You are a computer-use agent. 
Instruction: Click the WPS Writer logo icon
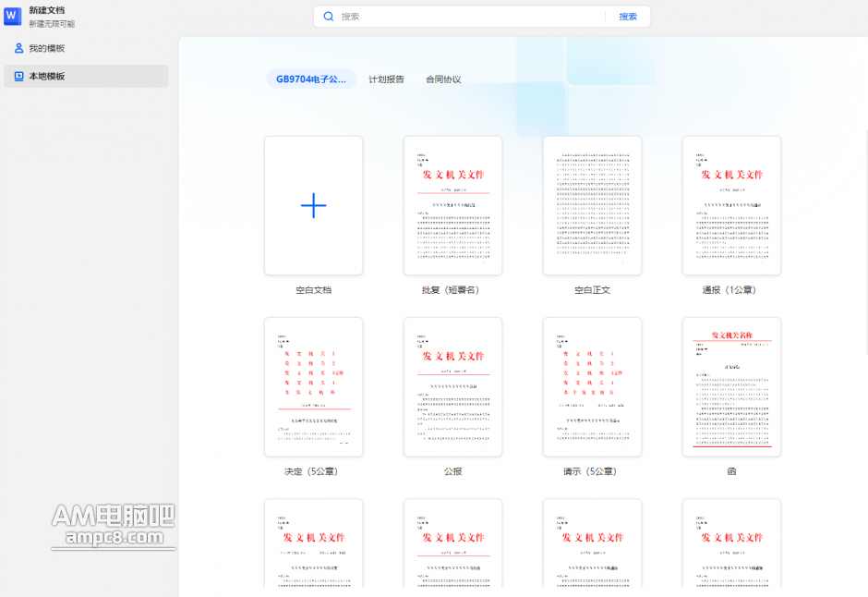(x=12, y=16)
